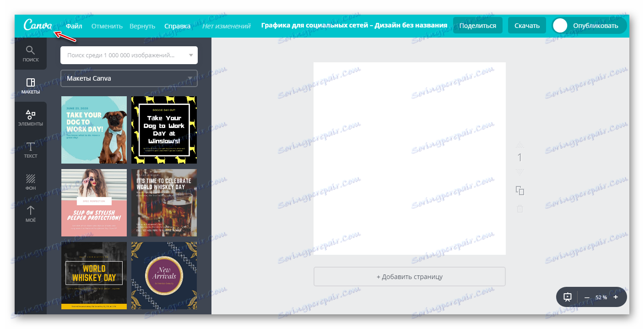
Task: Click the trash icon to delete the page
Action: (x=520, y=208)
